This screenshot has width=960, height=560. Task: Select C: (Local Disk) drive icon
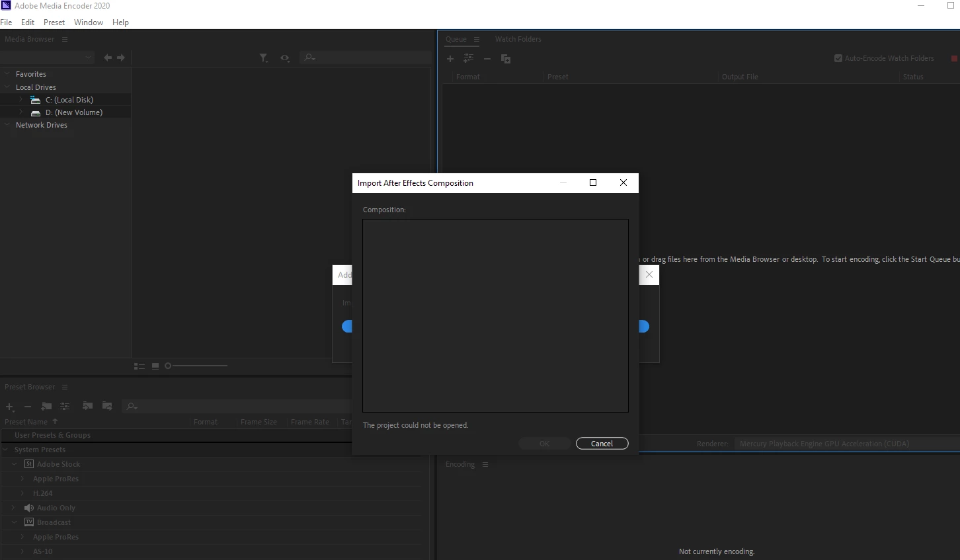(36, 100)
